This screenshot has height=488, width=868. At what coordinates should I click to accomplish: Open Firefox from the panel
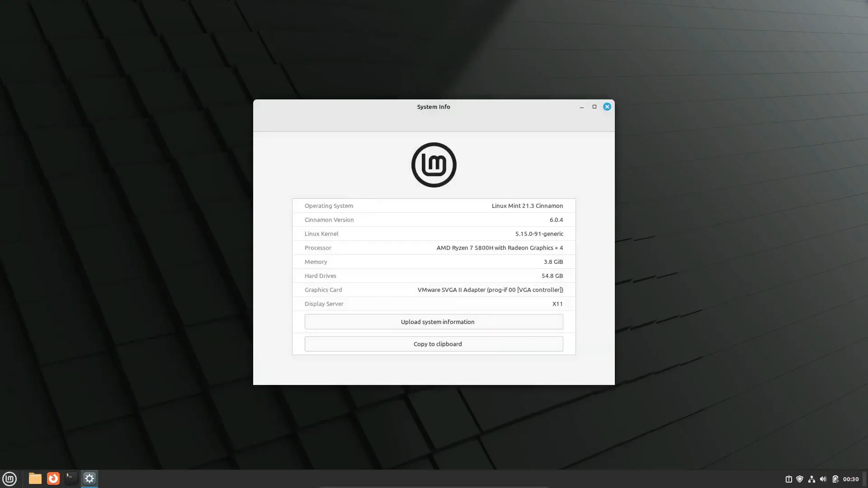pyautogui.click(x=53, y=479)
